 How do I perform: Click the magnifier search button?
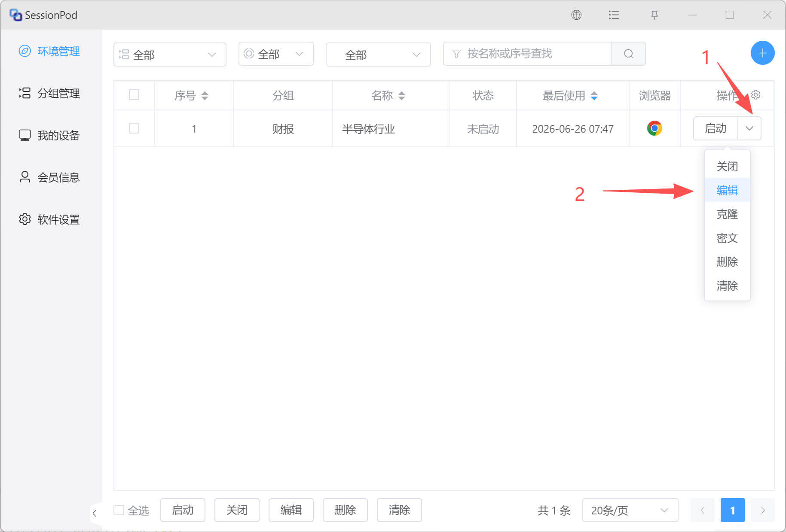tap(628, 54)
